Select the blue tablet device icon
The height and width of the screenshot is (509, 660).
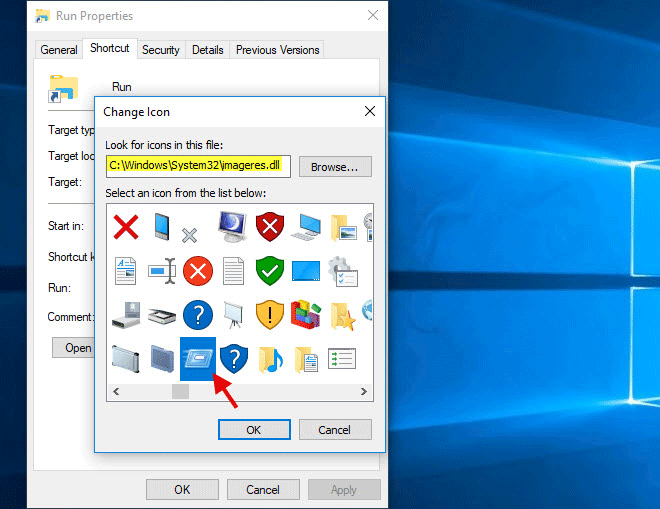click(x=162, y=227)
